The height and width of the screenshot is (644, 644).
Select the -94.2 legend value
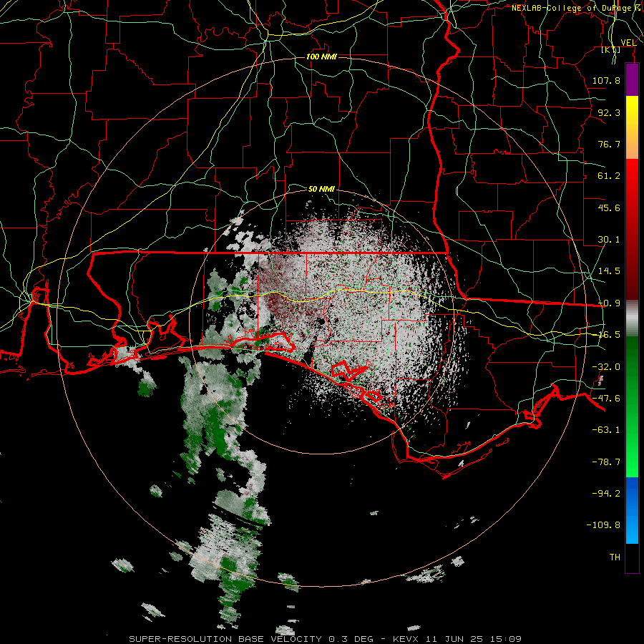(x=606, y=493)
